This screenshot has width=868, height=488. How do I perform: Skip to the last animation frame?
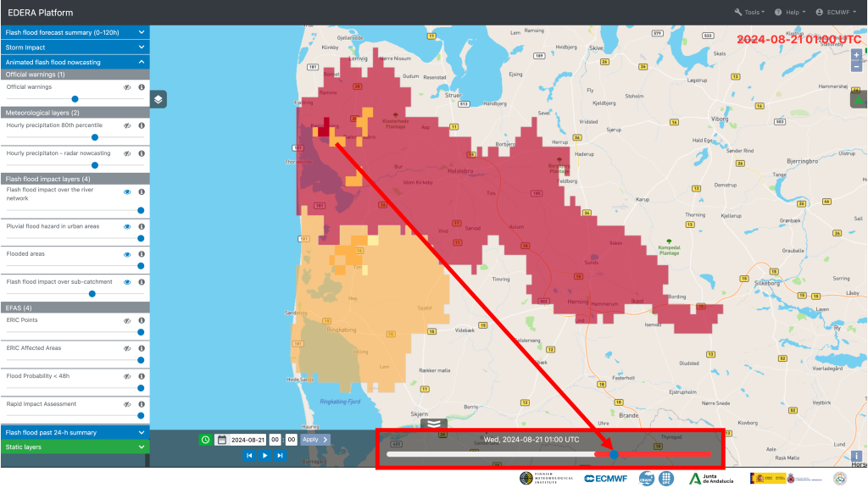click(280, 455)
